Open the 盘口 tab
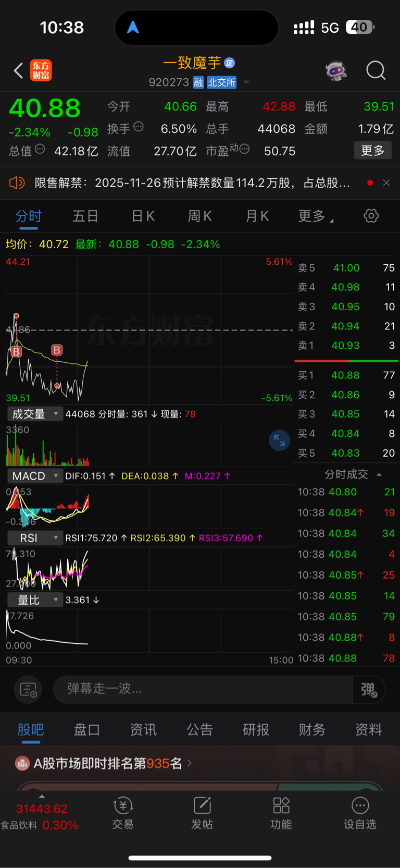This screenshot has height=868, width=400. (87, 729)
